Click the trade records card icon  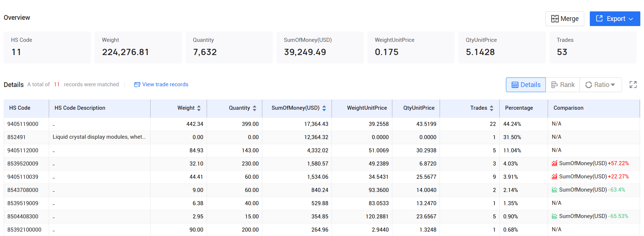[x=137, y=85]
